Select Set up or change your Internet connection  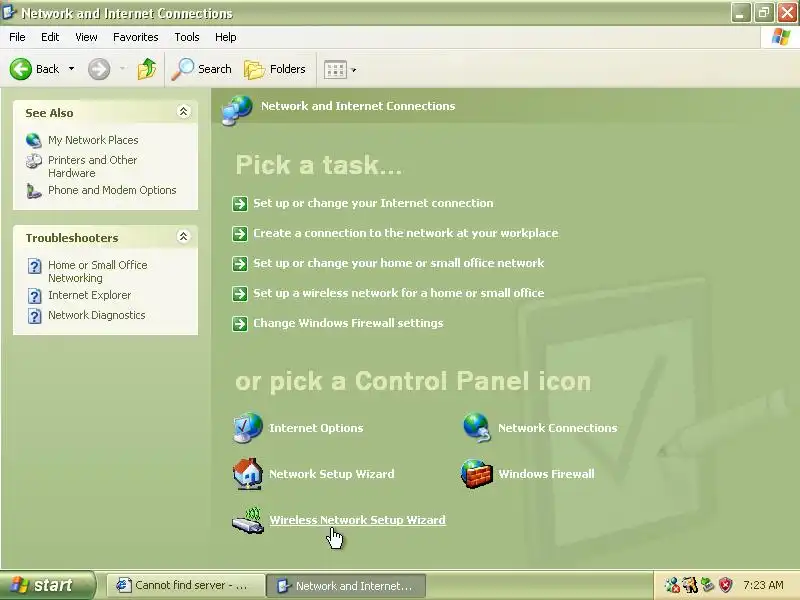coord(373,203)
